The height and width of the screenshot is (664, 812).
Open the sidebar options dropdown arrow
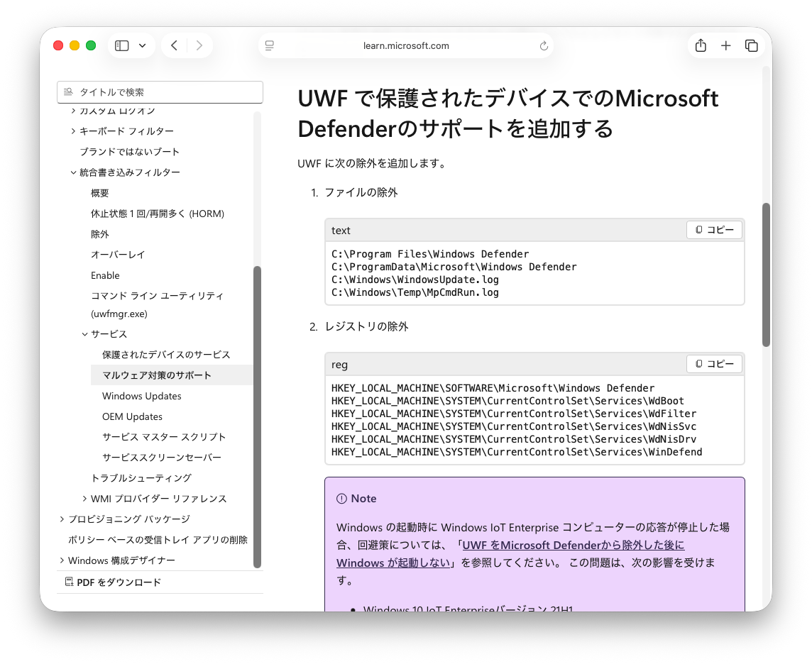(x=143, y=46)
